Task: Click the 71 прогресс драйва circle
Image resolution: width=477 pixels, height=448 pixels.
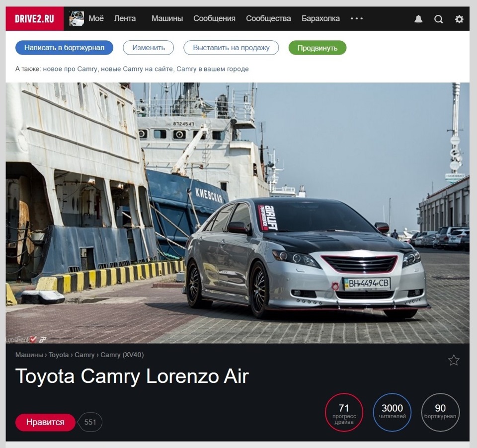Action: tap(344, 412)
